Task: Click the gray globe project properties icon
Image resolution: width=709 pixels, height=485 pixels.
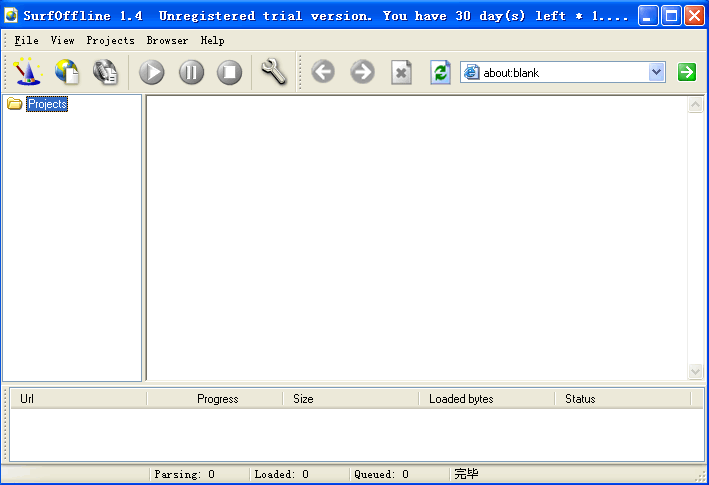Action: (105, 72)
